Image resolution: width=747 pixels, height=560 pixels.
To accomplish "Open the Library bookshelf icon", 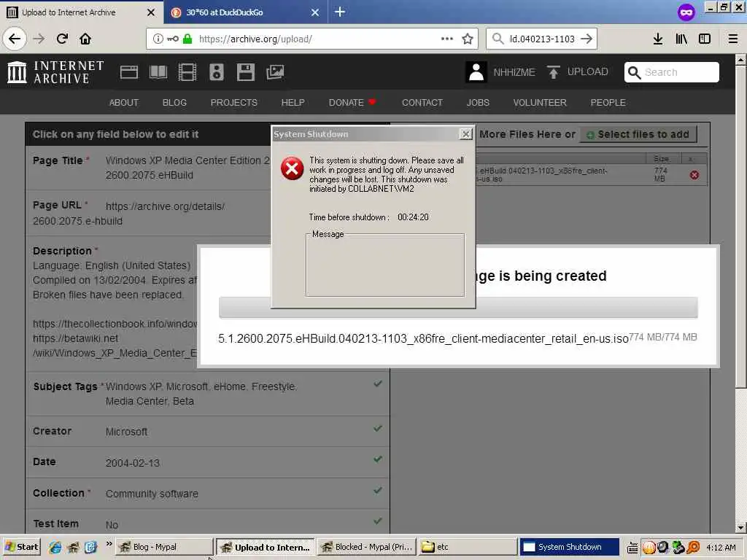I will [x=681, y=39].
